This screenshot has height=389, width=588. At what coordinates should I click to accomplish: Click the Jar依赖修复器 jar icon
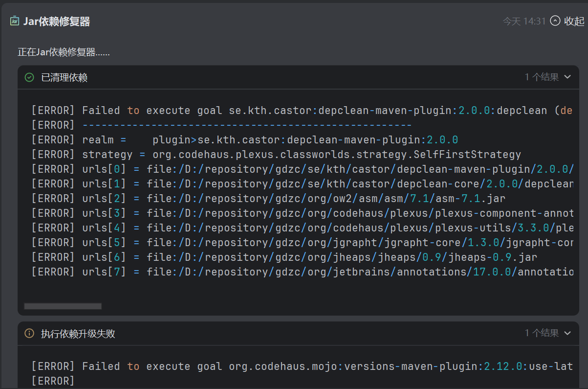point(15,21)
